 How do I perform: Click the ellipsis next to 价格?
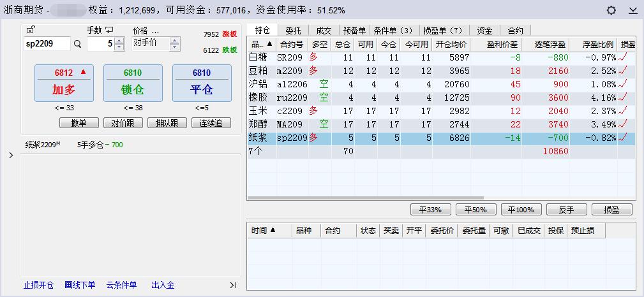pyautogui.click(x=155, y=30)
